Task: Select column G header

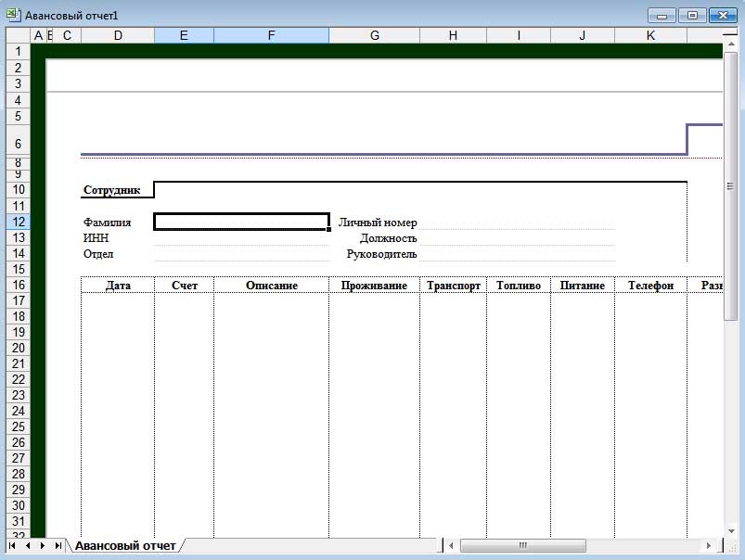Action: pos(374,35)
